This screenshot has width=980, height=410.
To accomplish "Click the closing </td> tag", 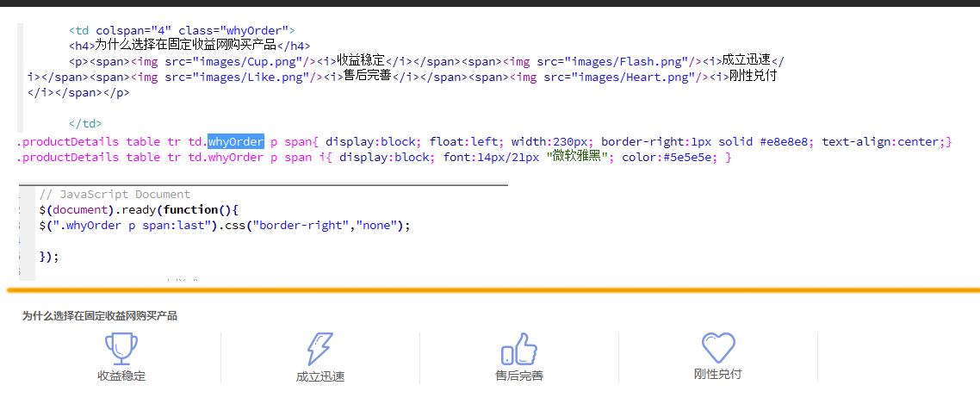I will pyautogui.click(x=85, y=123).
